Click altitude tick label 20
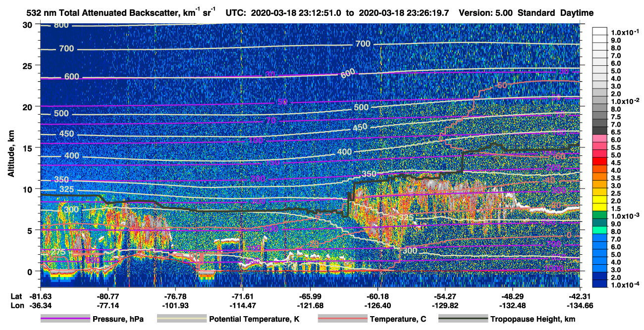The height and width of the screenshot is (330, 644). pos(28,106)
